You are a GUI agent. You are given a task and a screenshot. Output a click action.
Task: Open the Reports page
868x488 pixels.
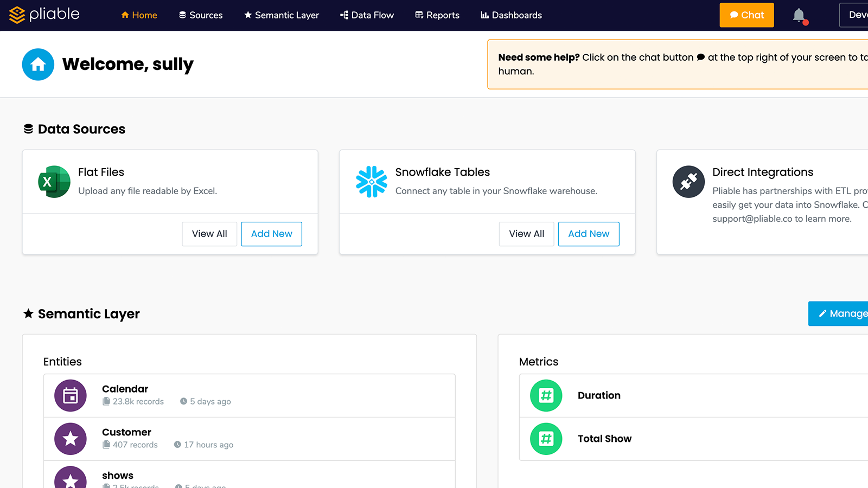coord(437,15)
